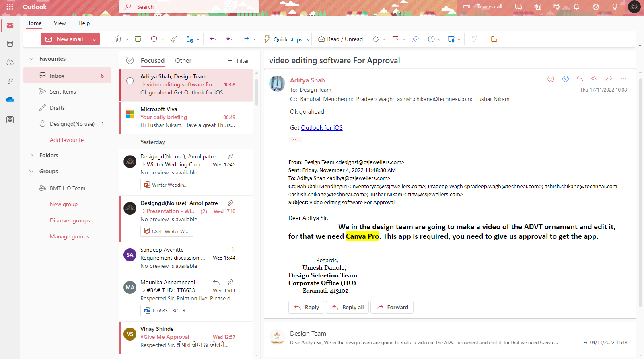The width and height of the screenshot is (644, 359).
Task: Switch to the Other inbox tab
Action: pyautogui.click(x=183, y=61)
